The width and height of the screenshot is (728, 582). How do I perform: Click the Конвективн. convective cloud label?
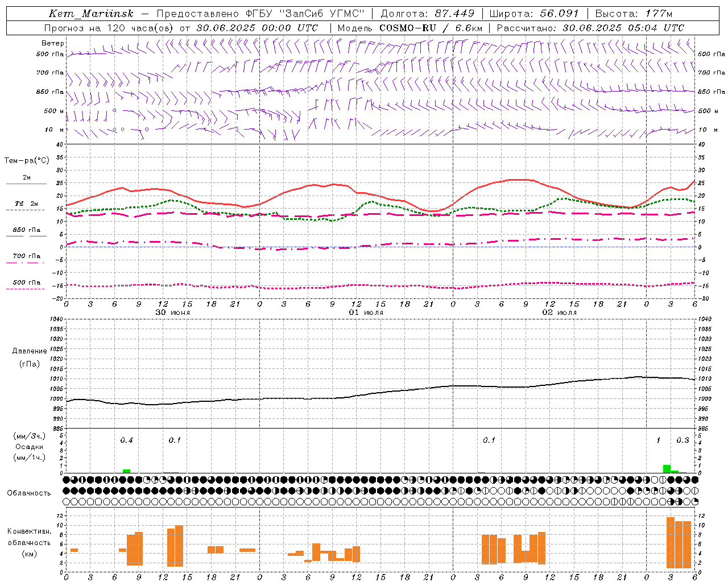click(x=29, y=531)
